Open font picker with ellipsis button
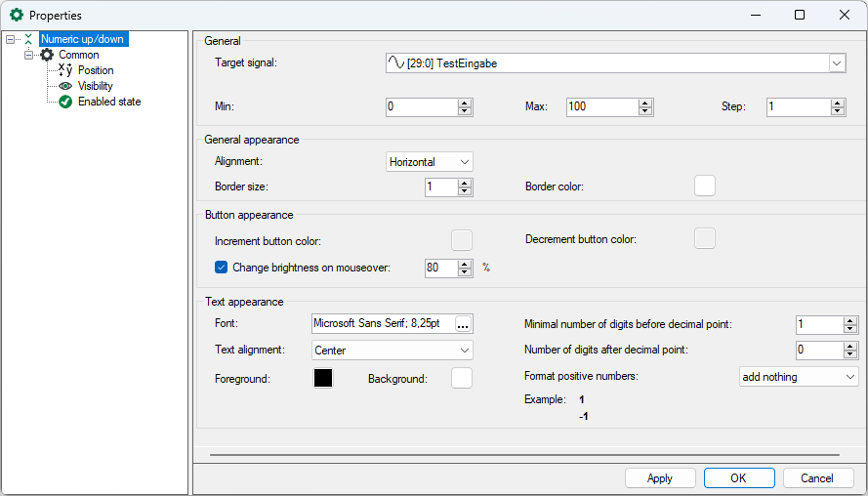The height and width of the screenshot is (496, 868). pyautogui.click(x=463, y=324)
